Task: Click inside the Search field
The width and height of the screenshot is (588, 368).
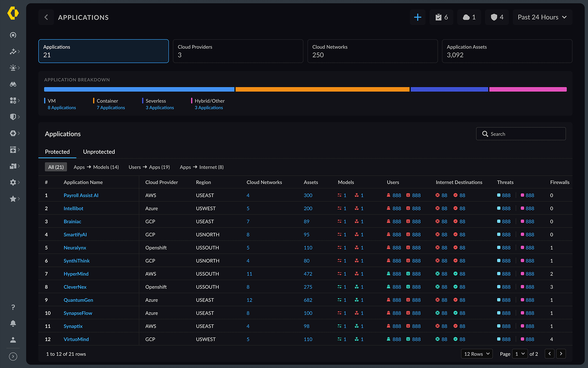Action: pos(521,134)
